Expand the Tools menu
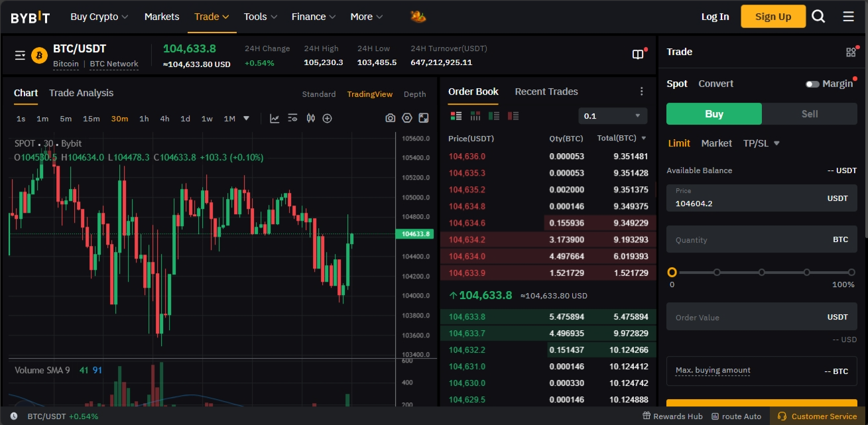Image resolution: width=868 pixels, height=425 pixels. [x=261, y=17]
